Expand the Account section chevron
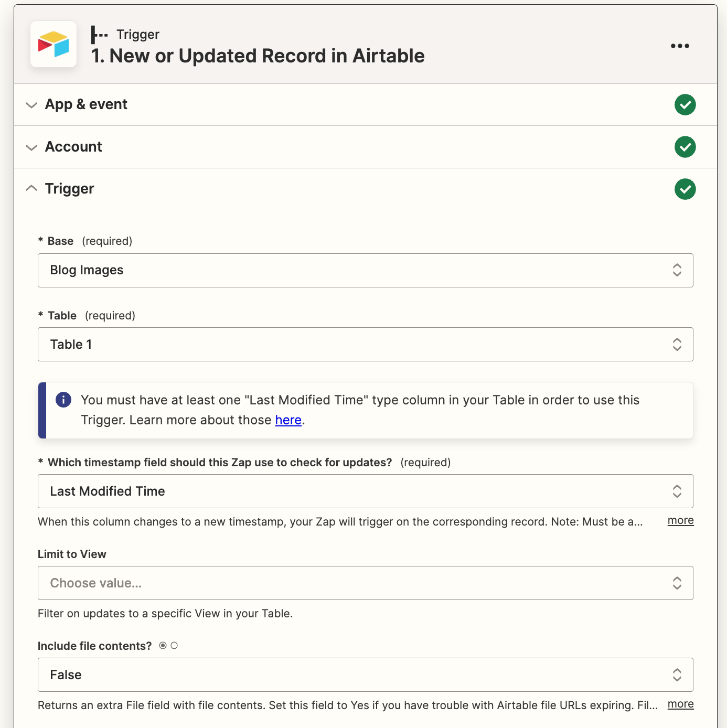 click(x=31, y=147)
